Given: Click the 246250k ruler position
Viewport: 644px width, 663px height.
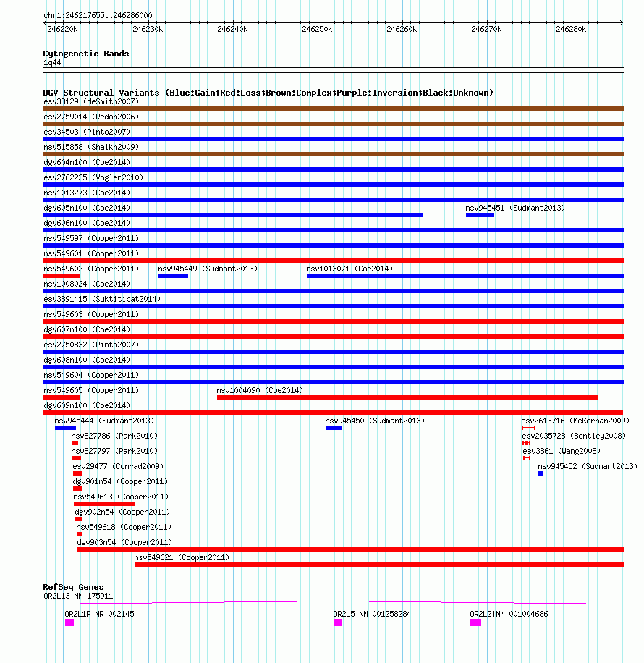Looking at the screenshot, I should (317, 30).
